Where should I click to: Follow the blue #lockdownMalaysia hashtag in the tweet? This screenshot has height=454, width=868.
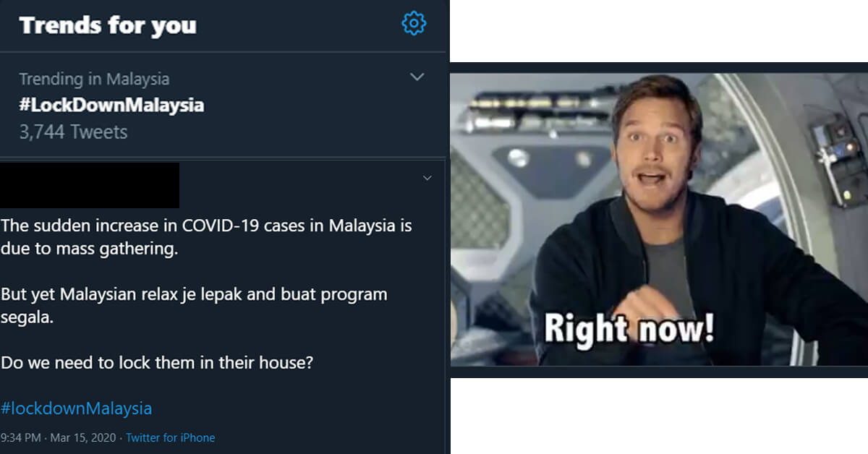click(76, 408)
